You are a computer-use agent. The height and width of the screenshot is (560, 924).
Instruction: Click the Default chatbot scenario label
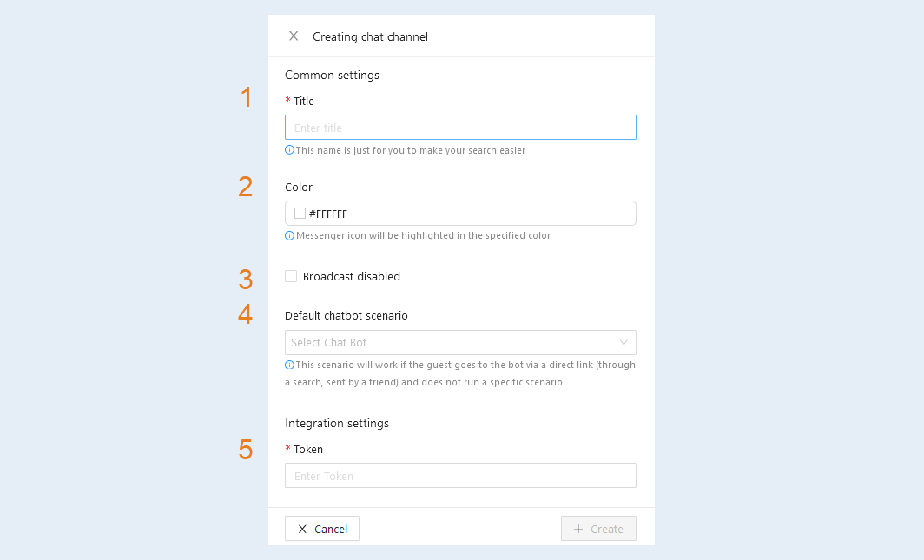click(346, 316)
